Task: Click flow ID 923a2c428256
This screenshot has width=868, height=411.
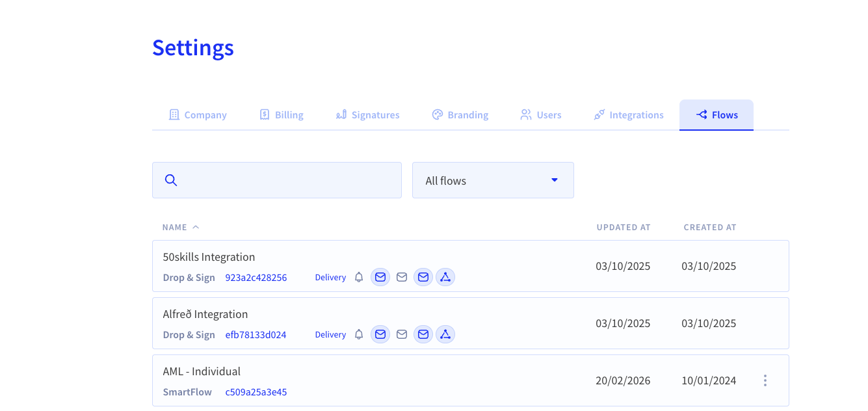Action: [256, 278]
